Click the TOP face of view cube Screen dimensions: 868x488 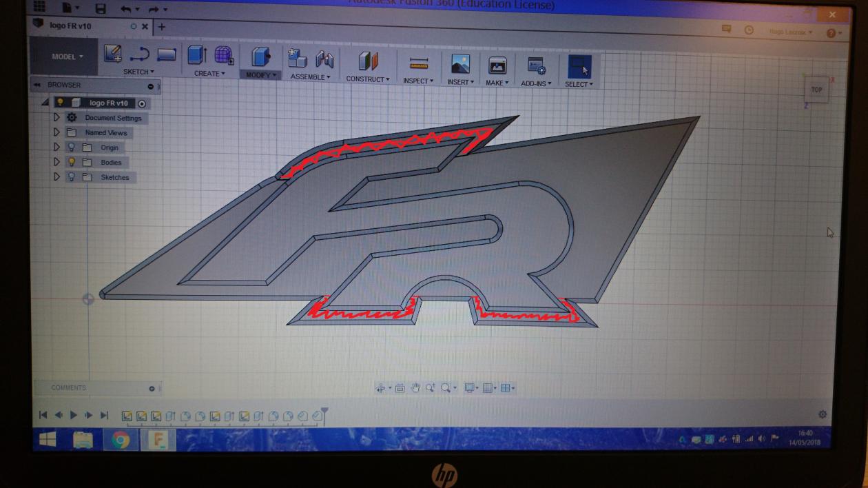[x=816, y=90]
